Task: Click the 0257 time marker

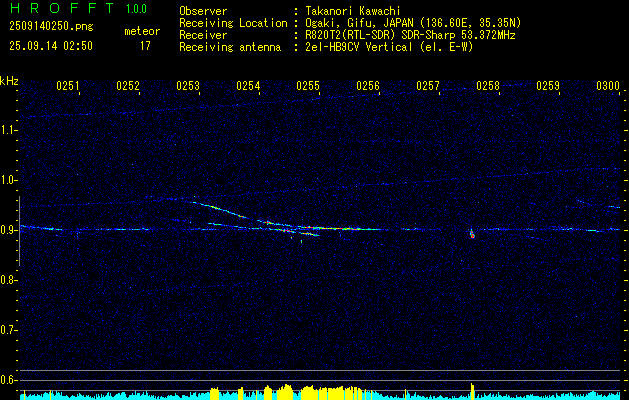Action: [428, 86]
